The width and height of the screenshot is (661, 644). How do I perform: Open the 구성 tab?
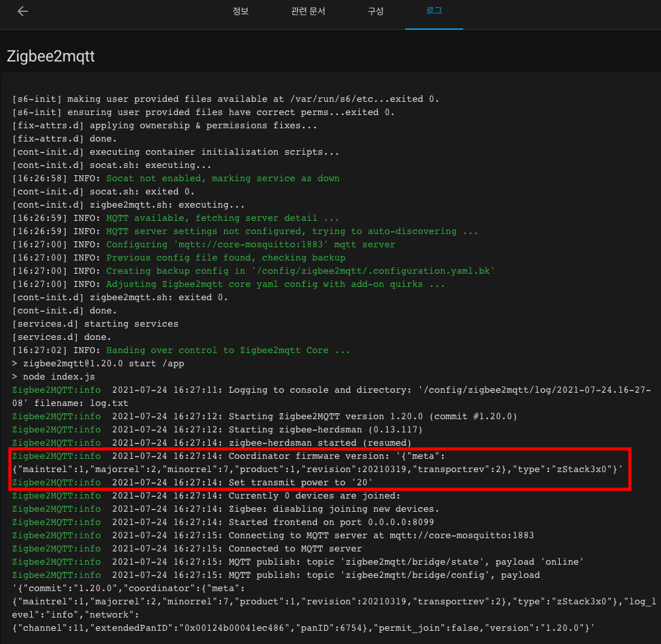[x=375, y=11]
